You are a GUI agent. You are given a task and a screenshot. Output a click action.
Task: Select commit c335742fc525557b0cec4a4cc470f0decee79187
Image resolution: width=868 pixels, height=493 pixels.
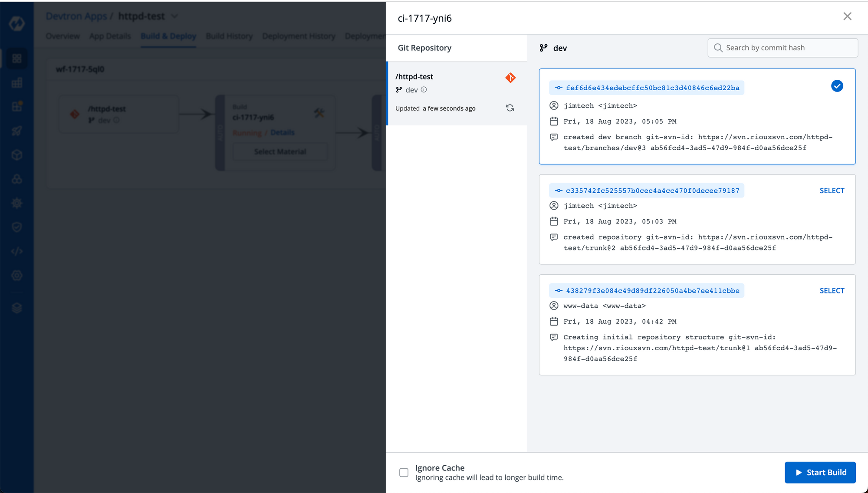click(832, 191)
